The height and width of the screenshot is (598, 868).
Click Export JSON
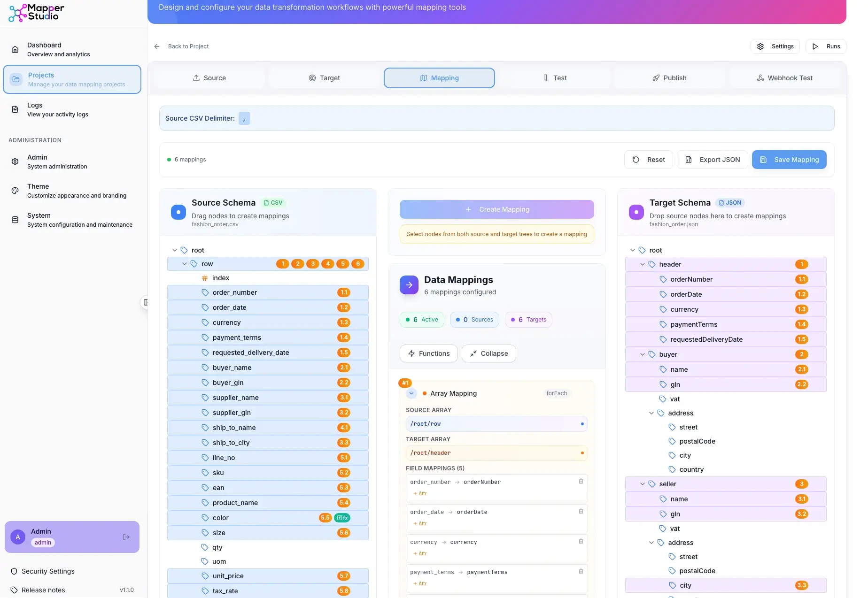tap(712, 160)
